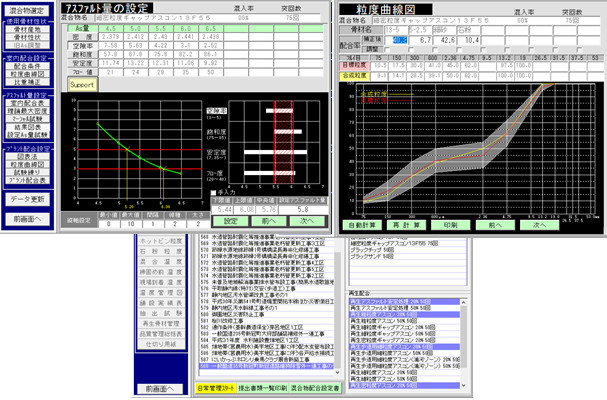607x400 pixels.
Task: Click the 提出書類一覧印刷 button
Action: 262,388
